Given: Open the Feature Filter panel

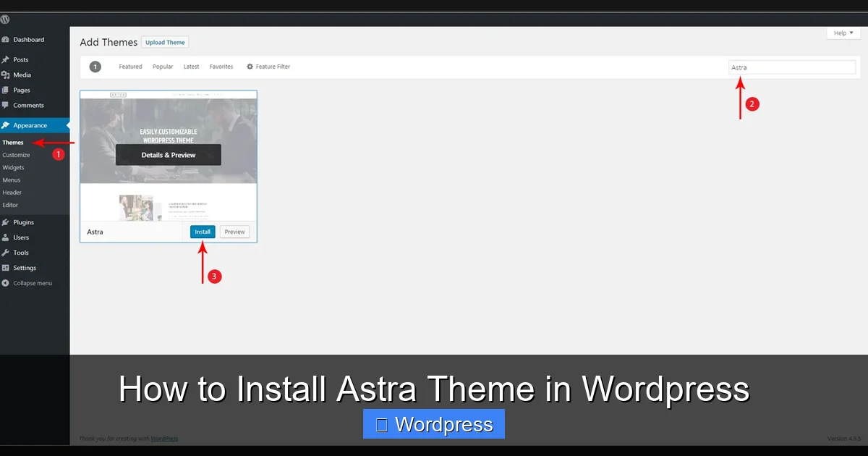Looking at the screenshot, I should pyautogui.click(x=268, y=67).
